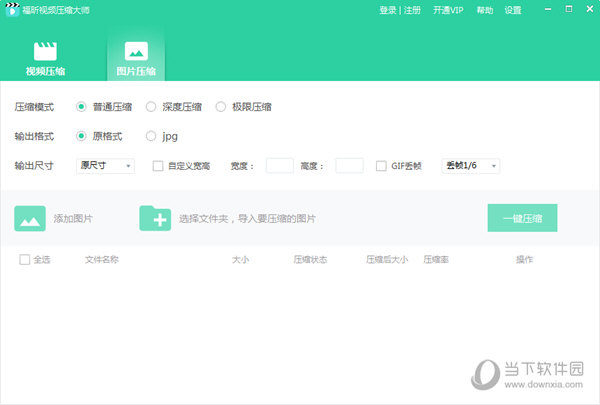Open the 视频压缩 video compression tab
Viewport: 600px width, 405px height.
point(45,58)
